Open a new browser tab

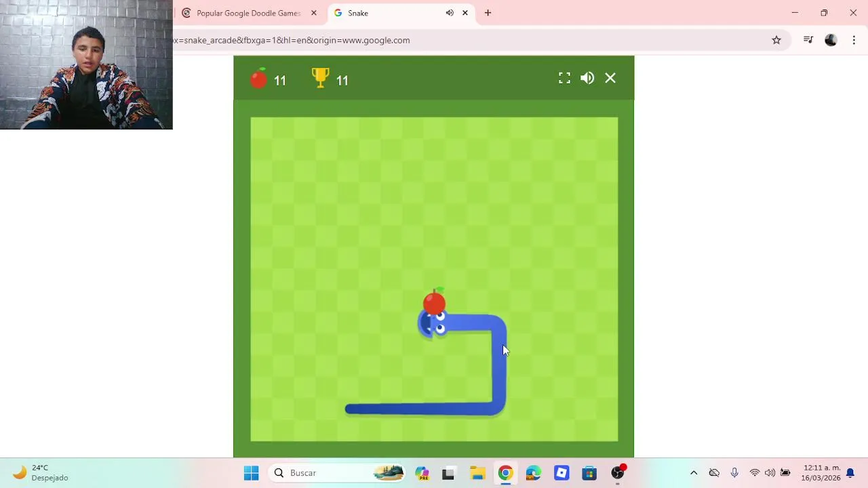pyautogui.click(x=488, y=13)
